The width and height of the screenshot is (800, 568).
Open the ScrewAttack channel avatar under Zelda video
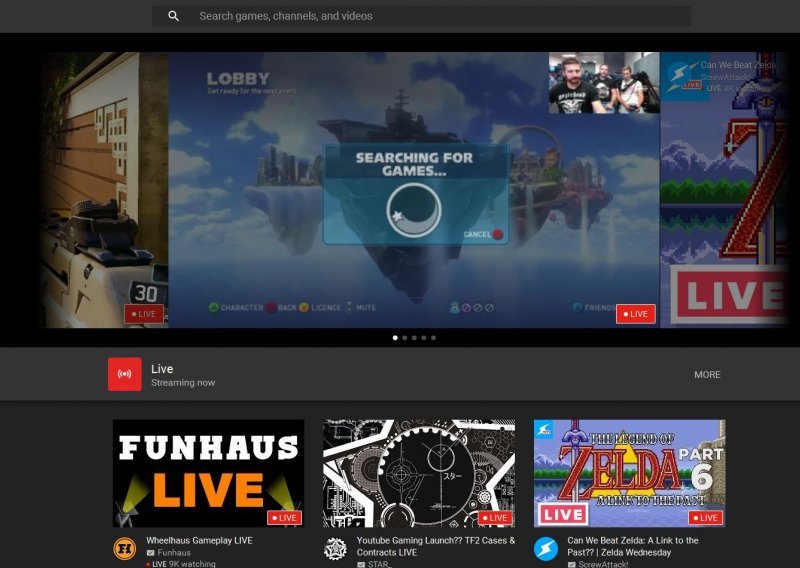546,549
